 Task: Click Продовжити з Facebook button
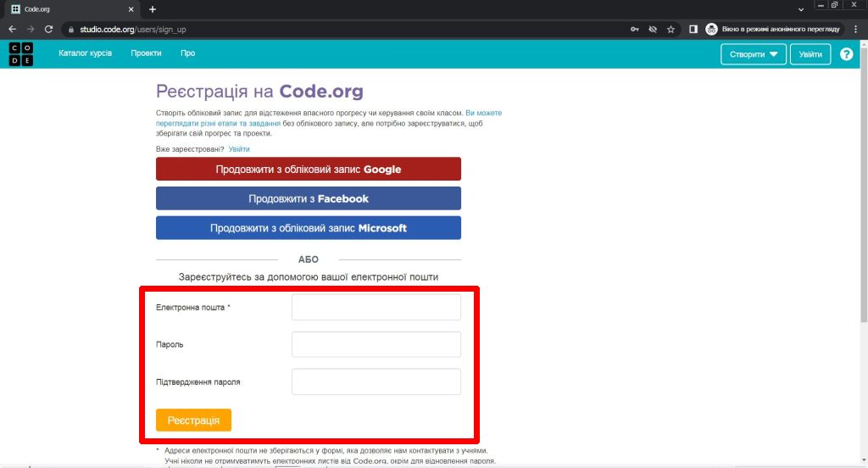point(309,198)
